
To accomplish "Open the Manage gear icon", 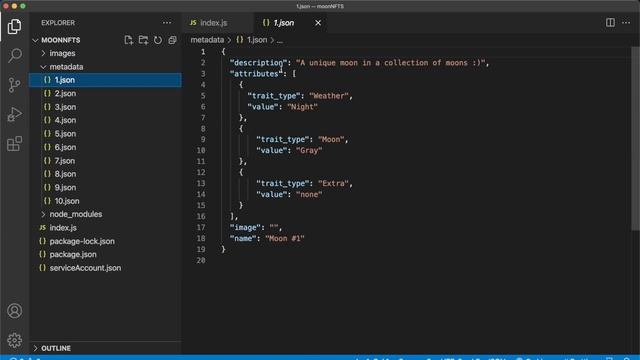I will coord(14,340).
